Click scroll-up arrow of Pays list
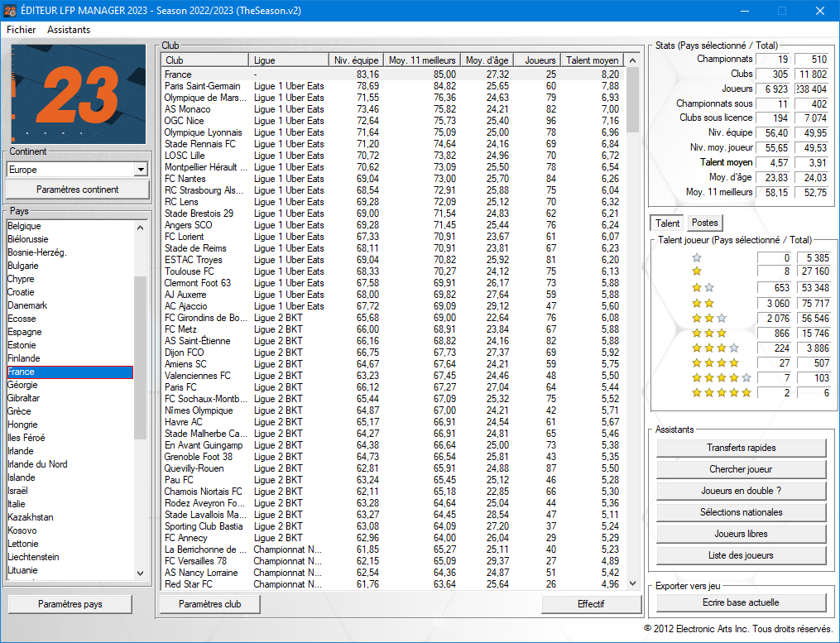 point(141,228)
